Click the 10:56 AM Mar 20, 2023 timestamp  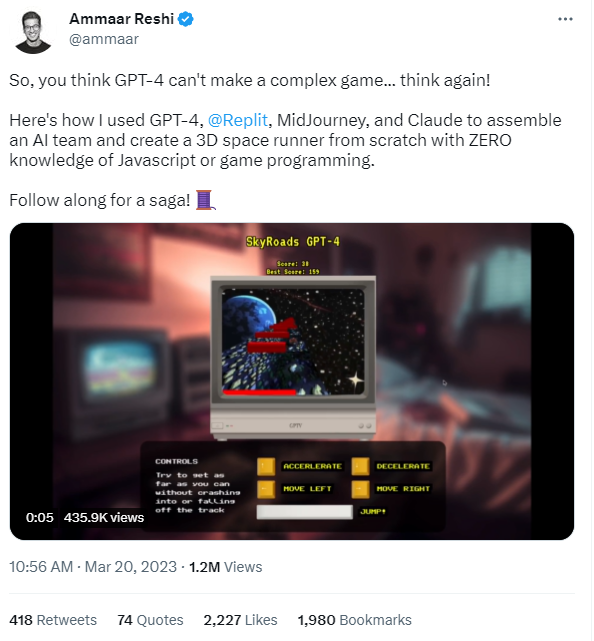click(x=93, y=567)
